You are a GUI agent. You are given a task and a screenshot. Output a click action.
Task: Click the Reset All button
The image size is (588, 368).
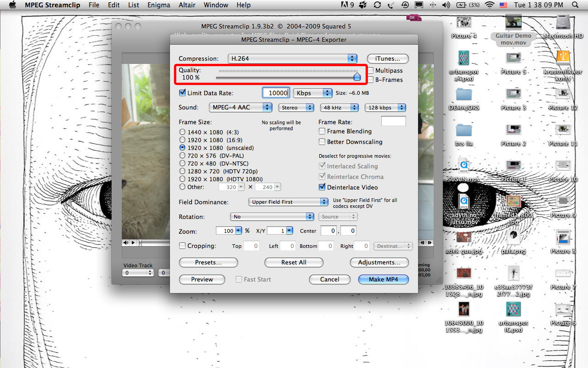pyautogui.click(x=294, y=262)
